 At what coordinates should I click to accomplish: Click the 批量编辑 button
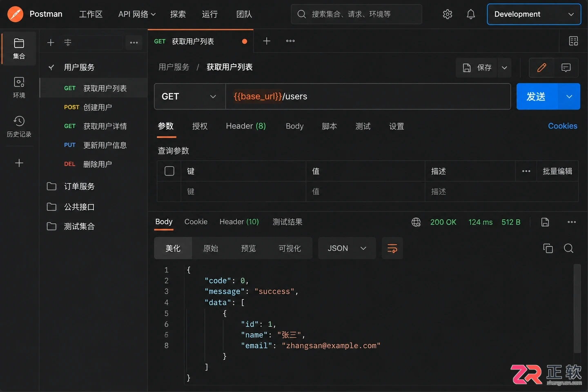(557, 171)
